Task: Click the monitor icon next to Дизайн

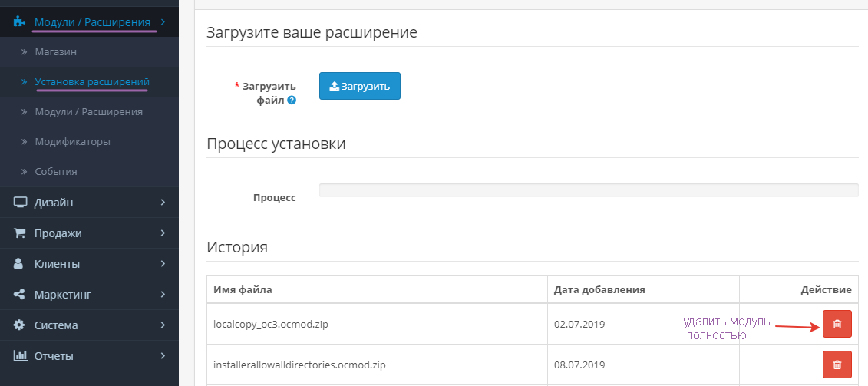Action: tap(20, 203)
